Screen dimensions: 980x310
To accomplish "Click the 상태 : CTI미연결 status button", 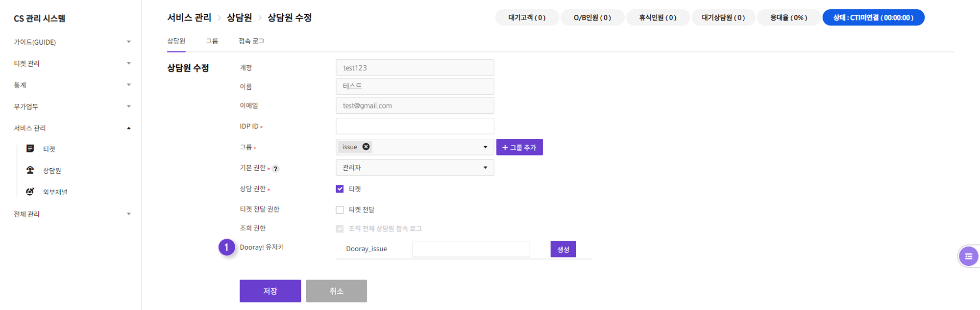I will [874, 18].
